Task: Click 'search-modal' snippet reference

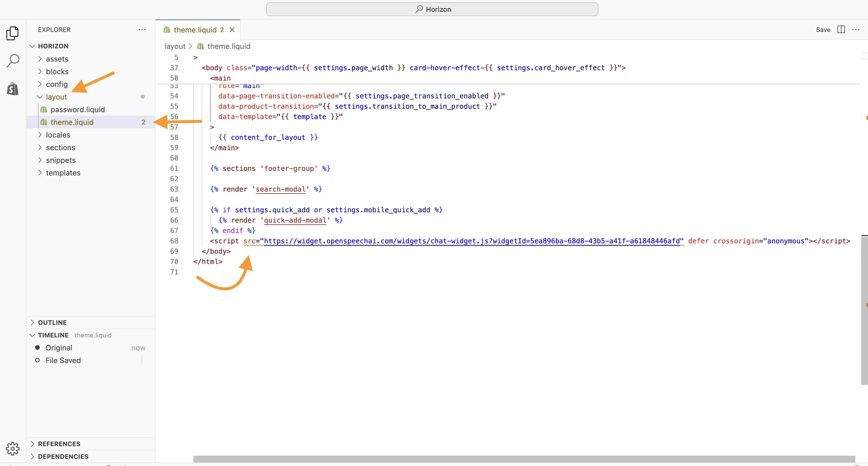Action: pyautogui.click(x=280, y=189)
